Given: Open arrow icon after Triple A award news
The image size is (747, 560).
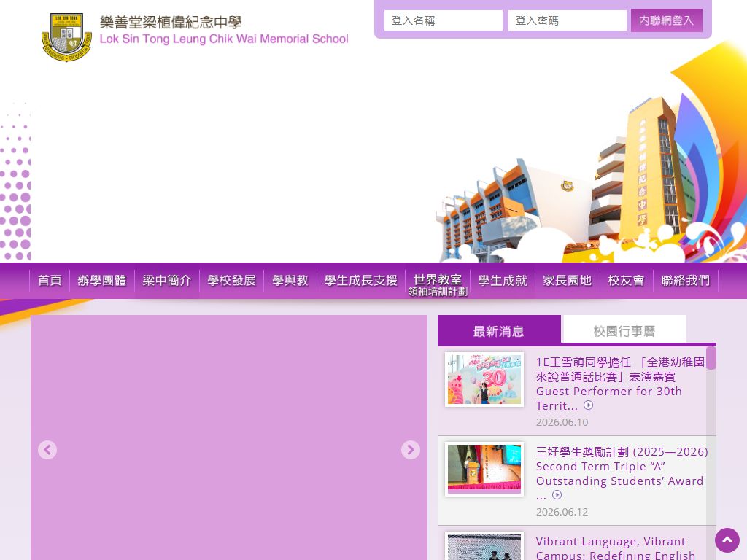Looking at the screenshot, I should coord(557,495).
